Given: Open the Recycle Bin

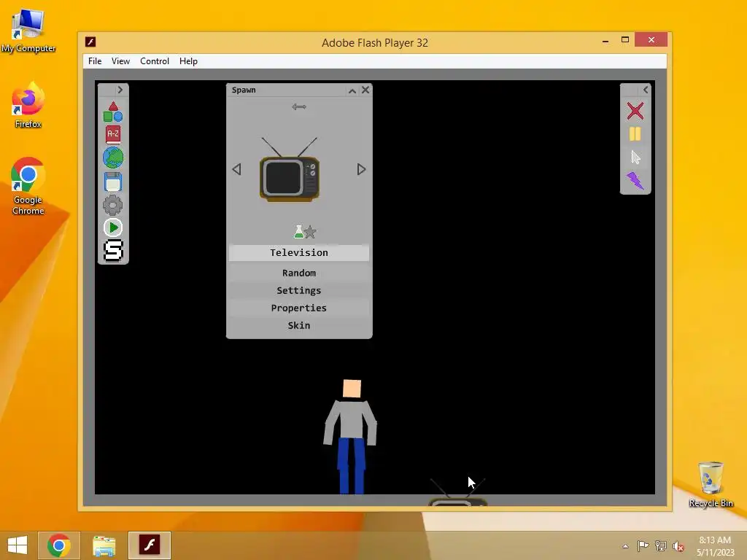Looking at the screenshot, I should (711, 484).
